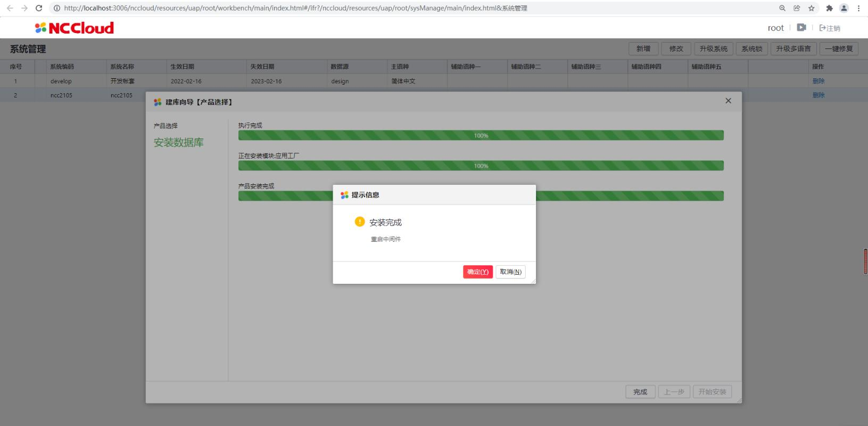Select 产品选择 step in wizard sidebar
Viewport: 868px width, 426px height.
click(166, 126)
